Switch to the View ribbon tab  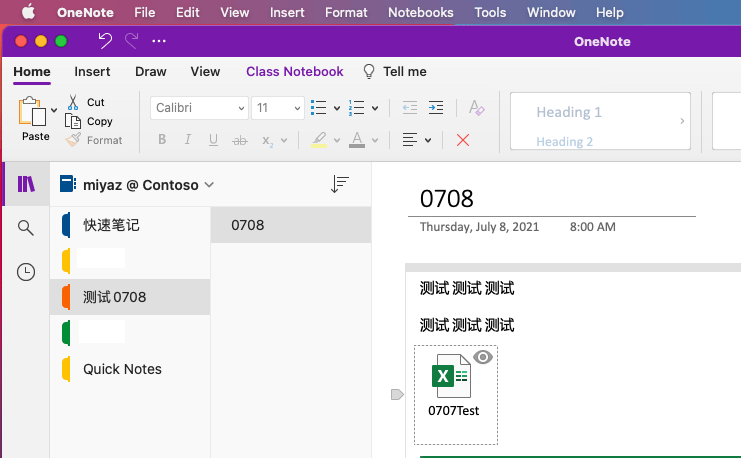(205, 72)
